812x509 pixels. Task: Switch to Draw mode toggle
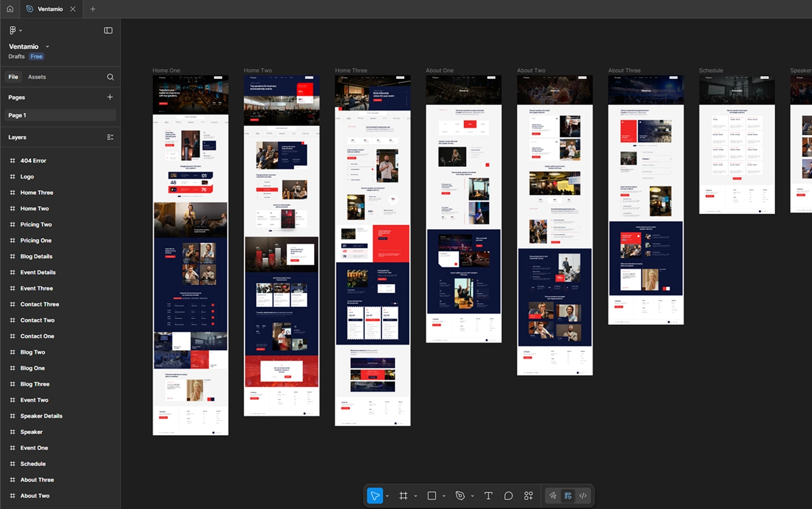point(553,496)
